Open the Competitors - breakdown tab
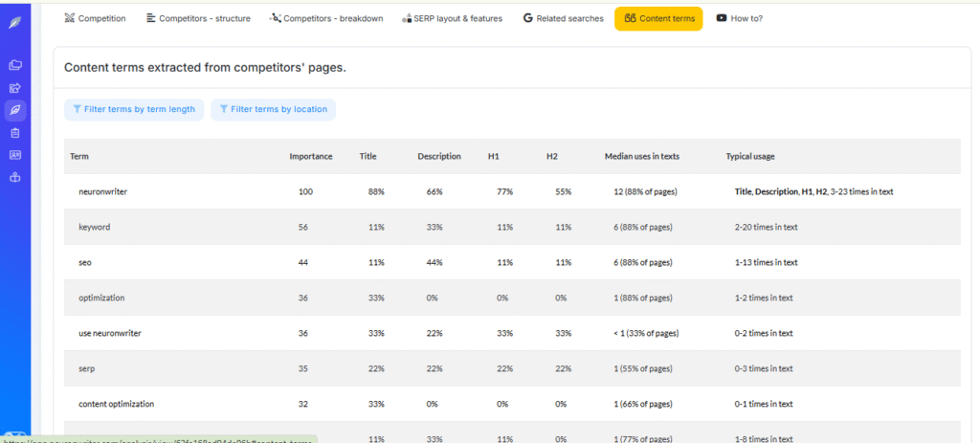The image size is (980, 443). click(x=326, y=19)
